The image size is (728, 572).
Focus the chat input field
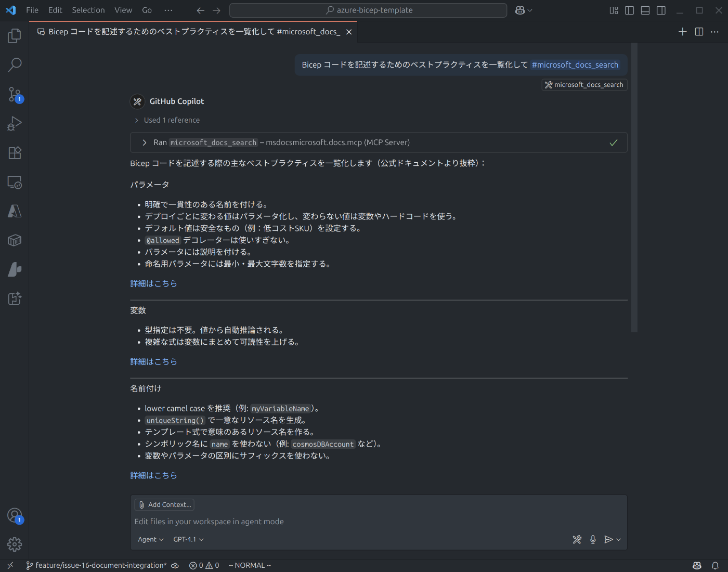pos(379,522)
